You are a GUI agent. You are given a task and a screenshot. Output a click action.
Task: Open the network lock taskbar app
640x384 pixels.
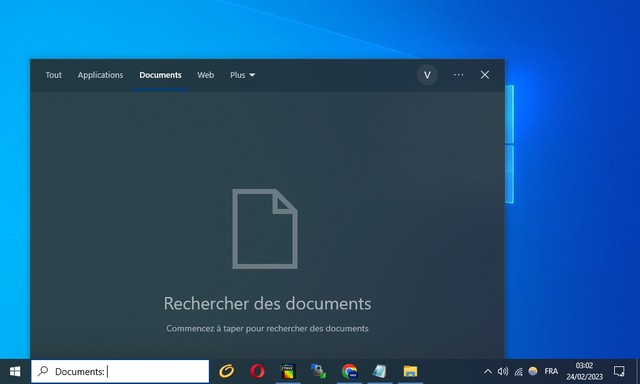point(318,371)
